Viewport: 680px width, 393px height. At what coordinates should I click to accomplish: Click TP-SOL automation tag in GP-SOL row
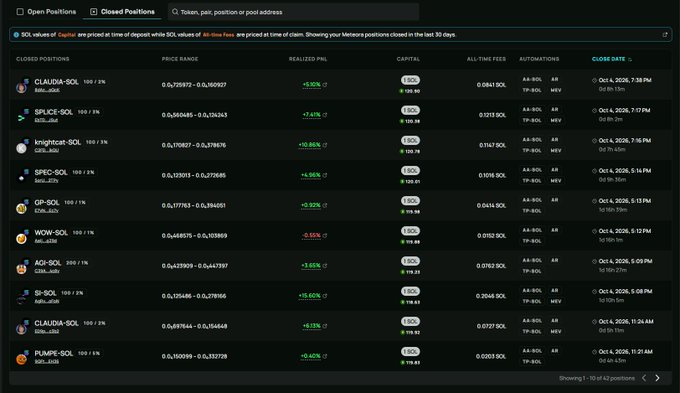tap(532, 211)
